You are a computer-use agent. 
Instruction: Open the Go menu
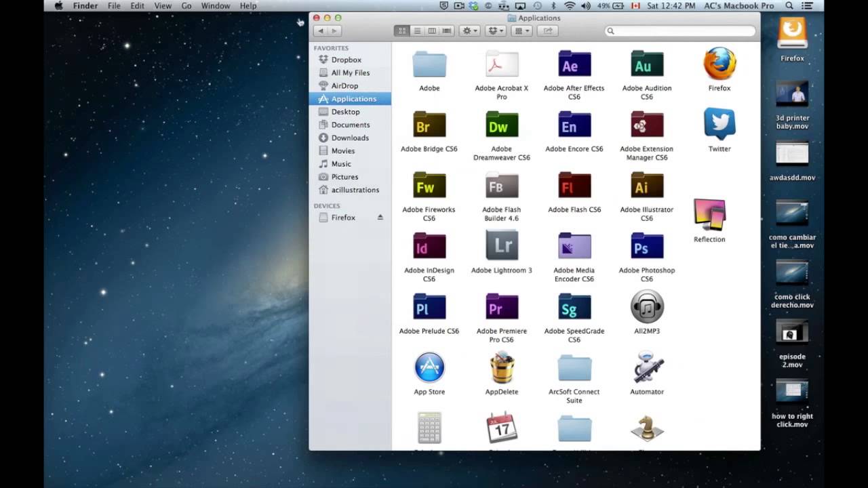click(x=186, y=5)
